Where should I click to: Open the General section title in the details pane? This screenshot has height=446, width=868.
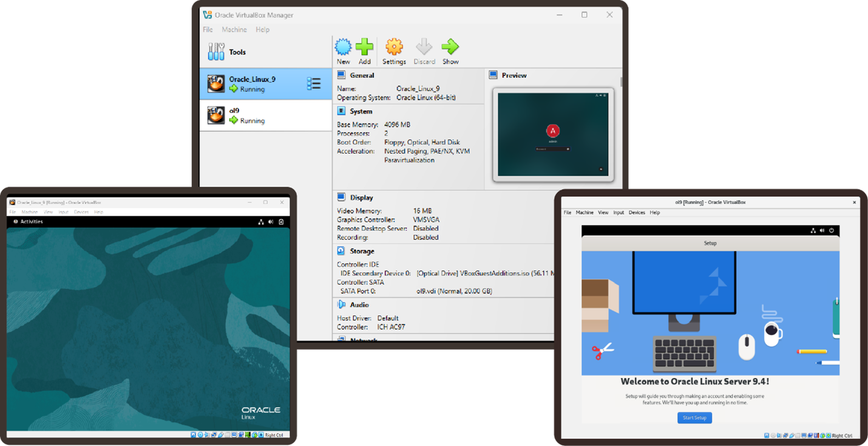click(362, 75)
